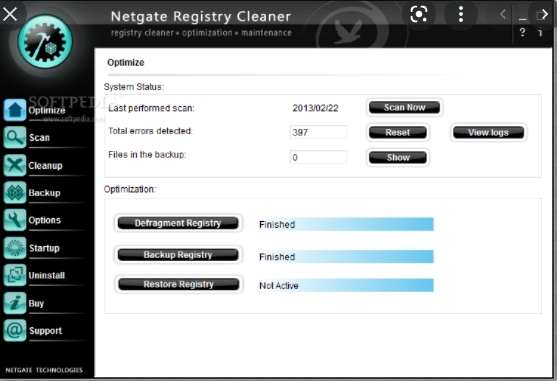
Task: Click the 'Last performed scan:' label
Action: point(151,108)
